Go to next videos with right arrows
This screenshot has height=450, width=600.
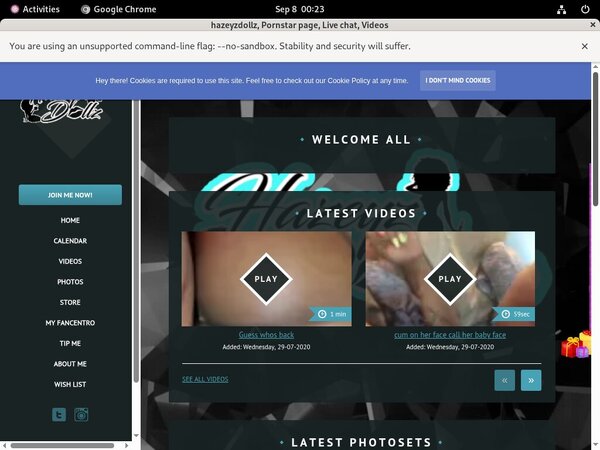(x=531, y=380)
